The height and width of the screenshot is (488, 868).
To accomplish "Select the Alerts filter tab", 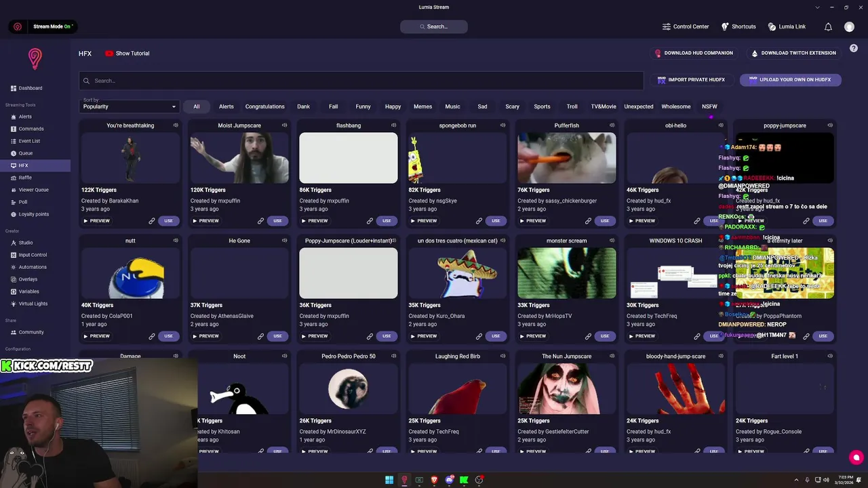I will (x=226, y=106).
